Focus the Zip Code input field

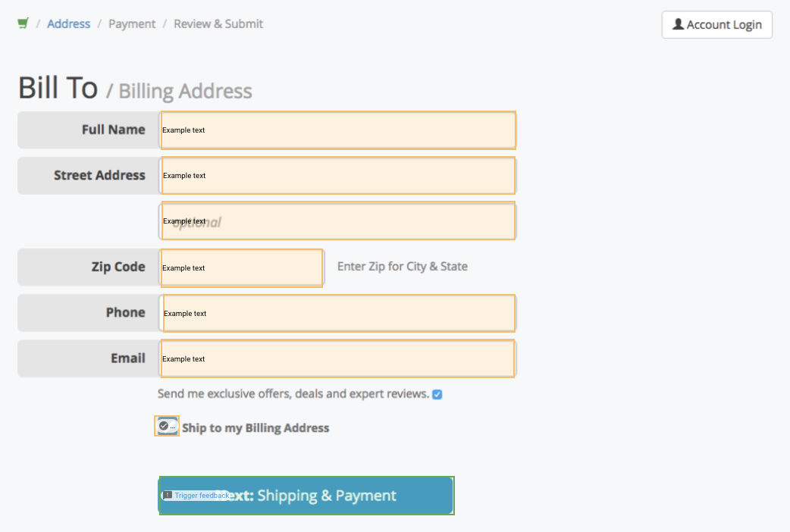pos(242,268)
